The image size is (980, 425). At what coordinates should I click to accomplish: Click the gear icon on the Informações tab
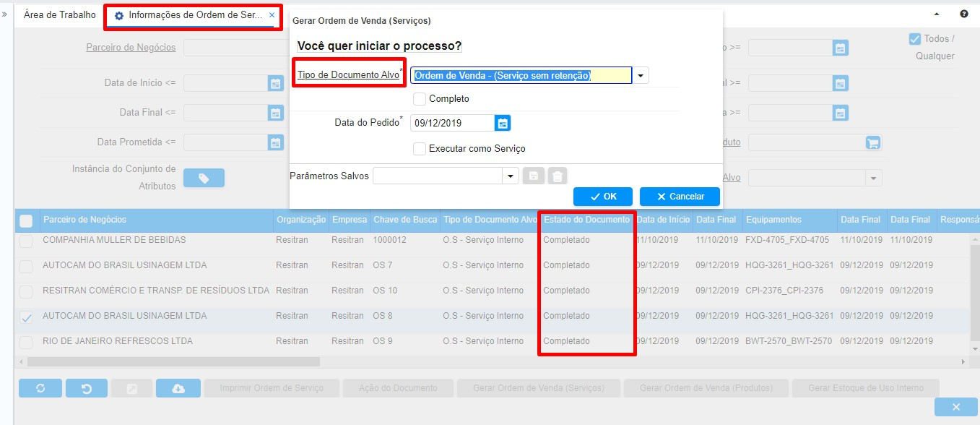119,15
